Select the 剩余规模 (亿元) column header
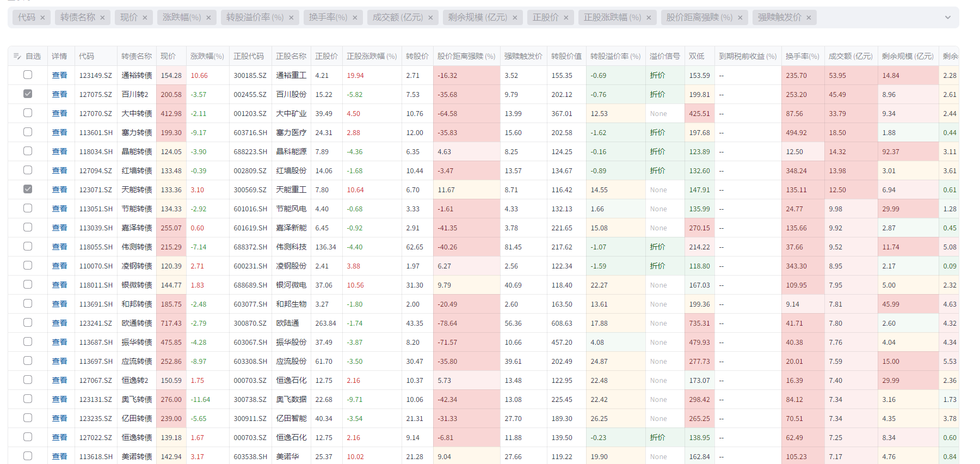Screen dimensions: 980x464 907,57
